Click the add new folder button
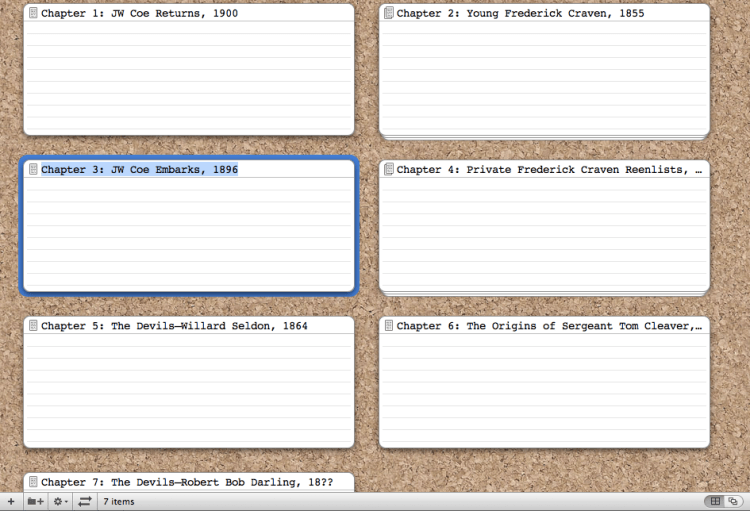The image size is (750, 511). pyautogui.click(x=35, y=501)
